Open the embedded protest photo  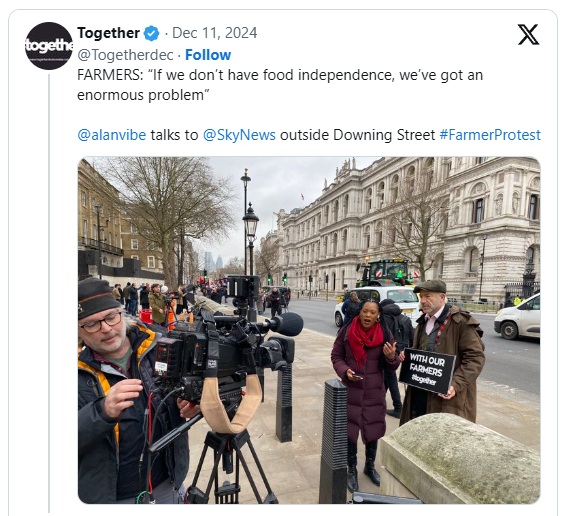pos(309,330)
